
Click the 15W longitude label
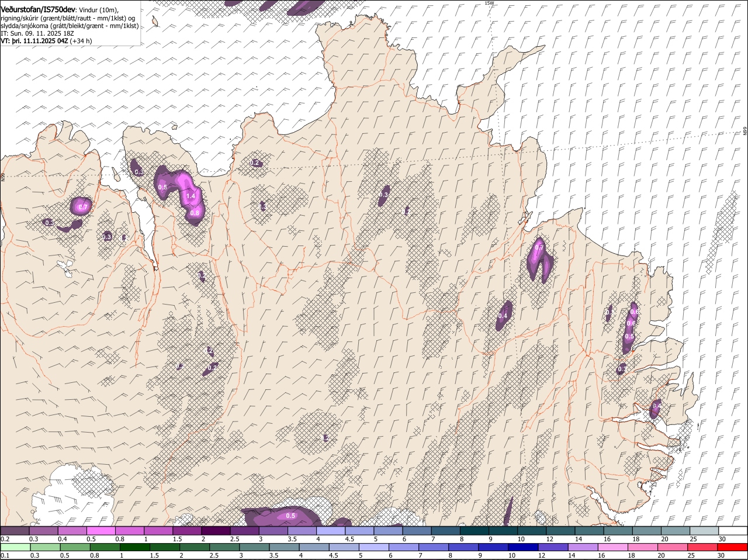[489, 3]
